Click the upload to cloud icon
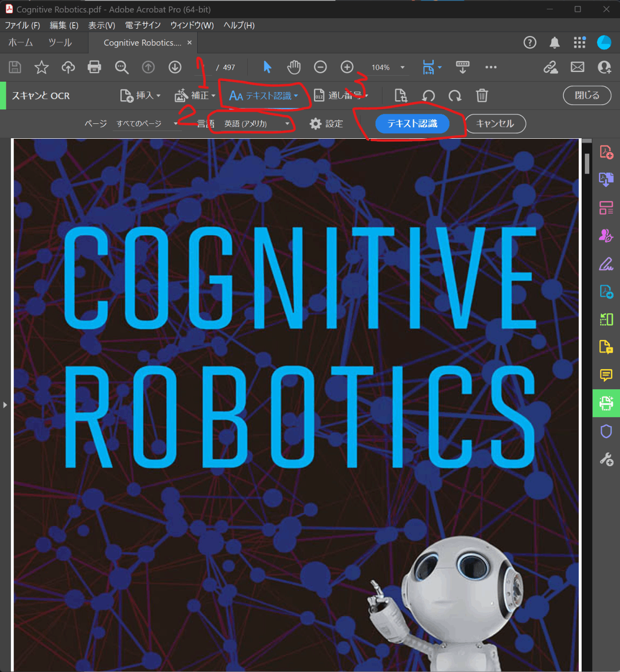The width and height of the screenshot is (620, 672). [x=68, y=67]
